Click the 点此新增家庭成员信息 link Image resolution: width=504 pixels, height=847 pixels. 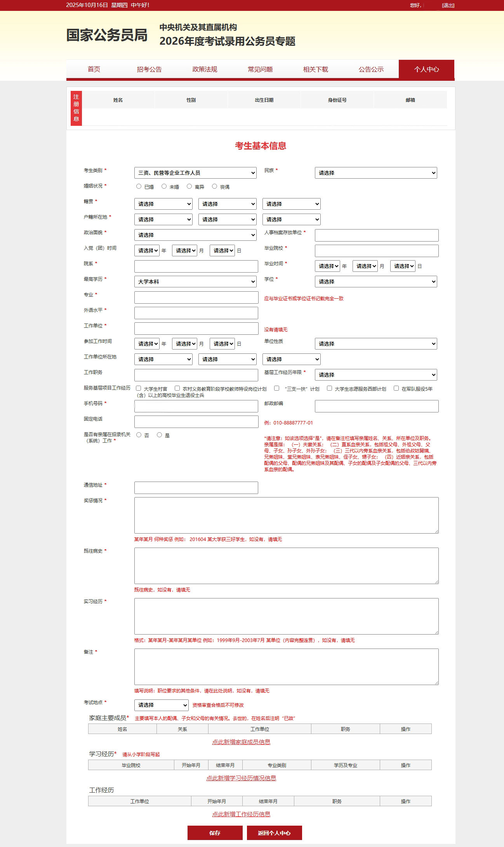click(241, 742)
